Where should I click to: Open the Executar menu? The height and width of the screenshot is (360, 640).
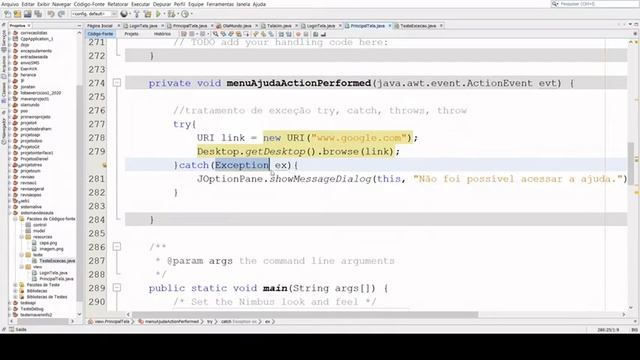point(140,4)
